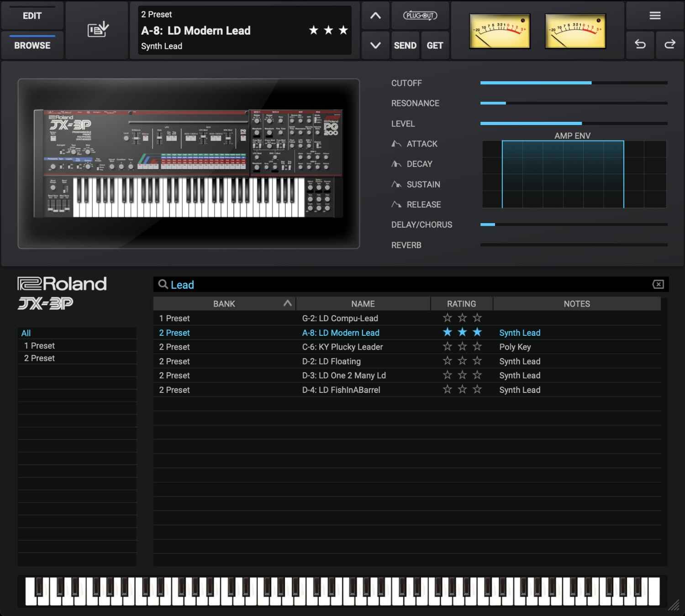This screenshot has height=616, width=685.
Task: Click the right VU meter
Action: click(575, 31)
